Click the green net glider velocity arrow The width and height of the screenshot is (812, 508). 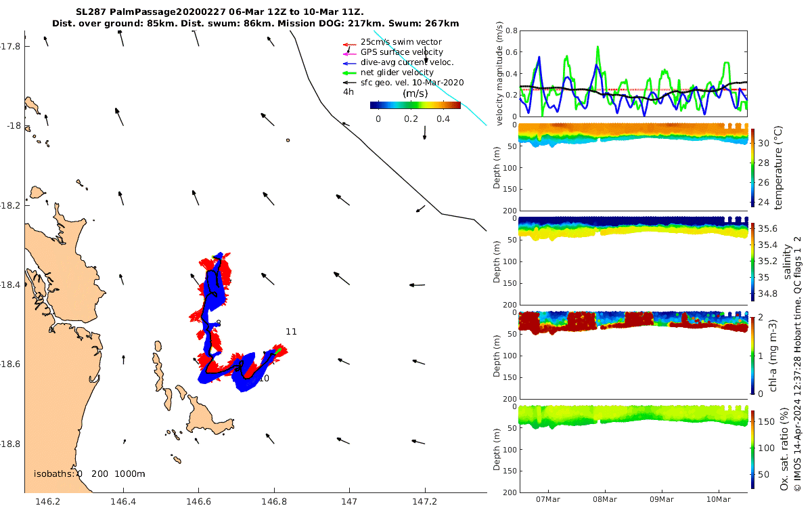point(350,72)
